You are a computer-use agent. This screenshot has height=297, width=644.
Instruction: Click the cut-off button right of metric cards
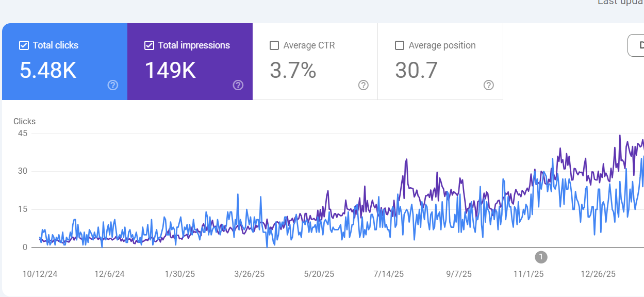click(x=636, y=45)
